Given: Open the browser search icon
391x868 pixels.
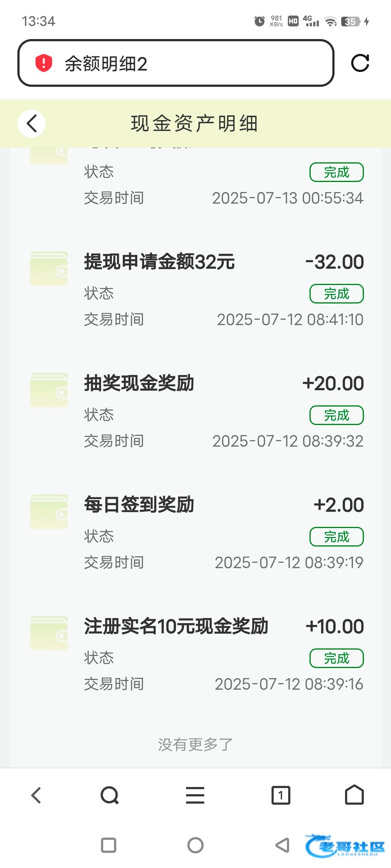Looking at the screenshot, I should [x=109, y=795].
